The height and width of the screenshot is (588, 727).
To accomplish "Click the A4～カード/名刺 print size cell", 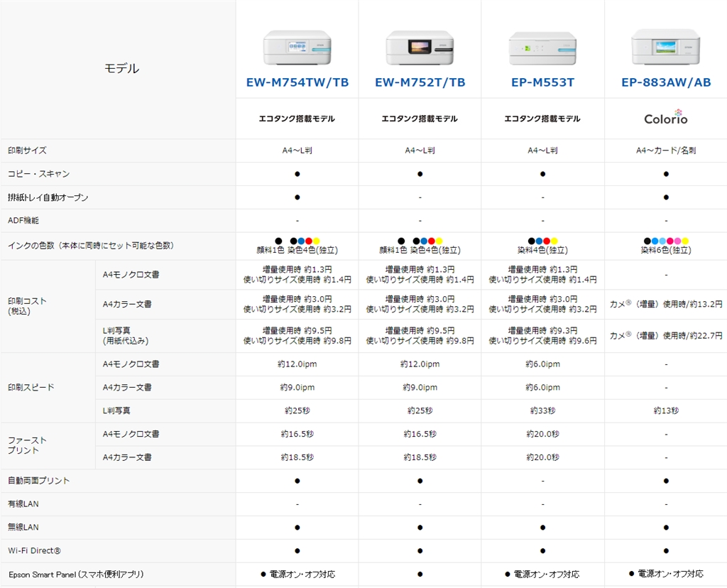I will [666, 151].
